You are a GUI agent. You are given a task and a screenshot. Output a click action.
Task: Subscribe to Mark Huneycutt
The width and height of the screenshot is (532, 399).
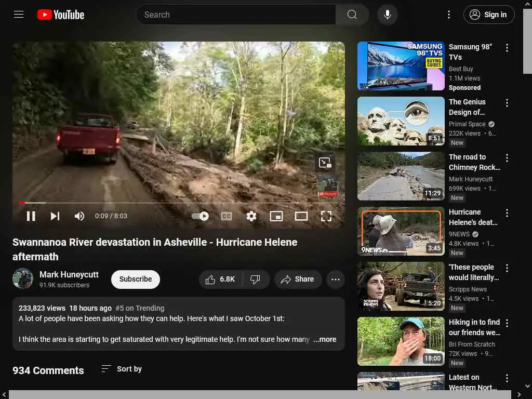136,279
